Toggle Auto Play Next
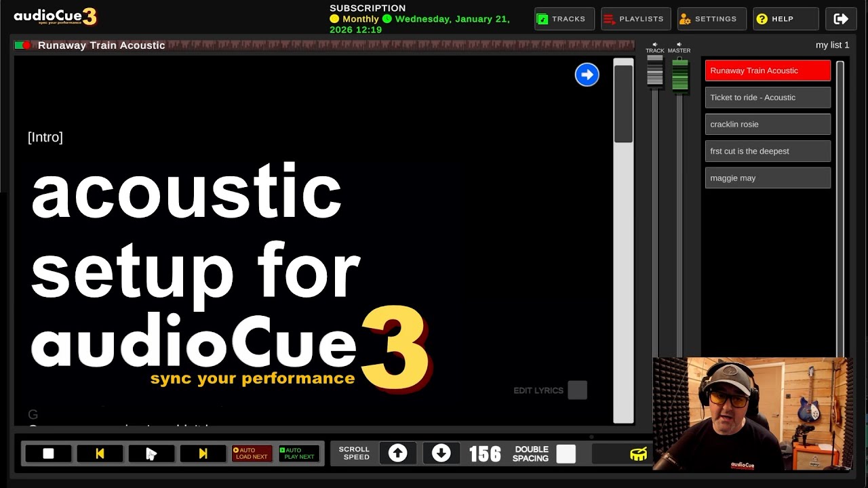 click(298, 453)
